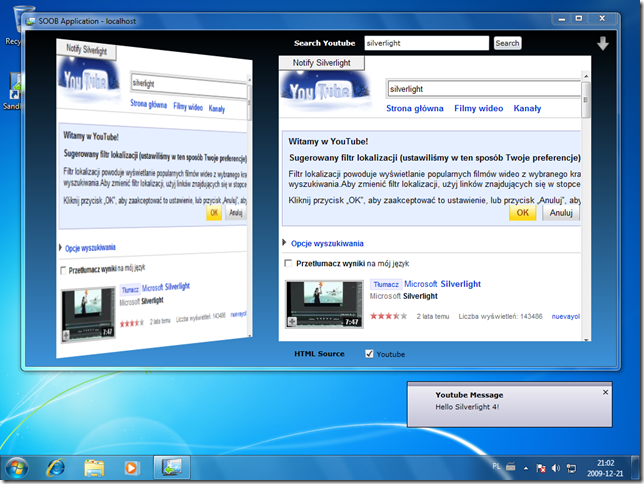
Task: Click the add-to-queue plus icon on right thumbnail
Action: [x=292, y=322]
